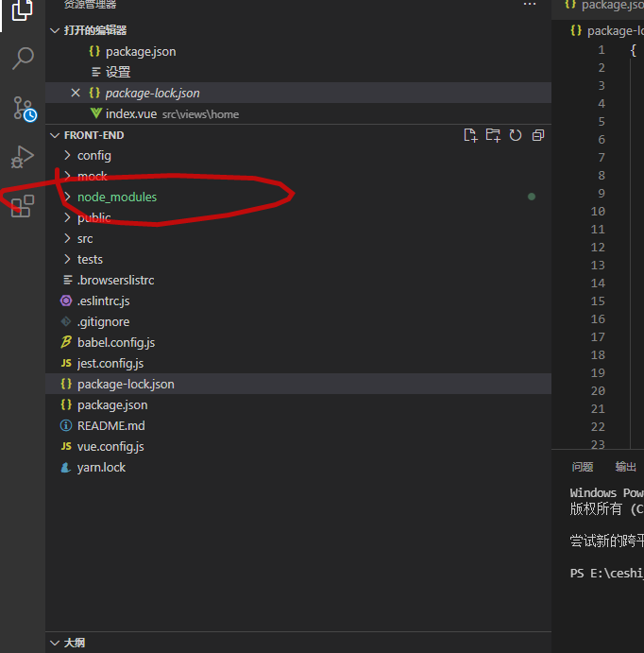Open the .browserslistrc file
The height and width of the screenshot is (653, 644).
click(x=298, y=281)
